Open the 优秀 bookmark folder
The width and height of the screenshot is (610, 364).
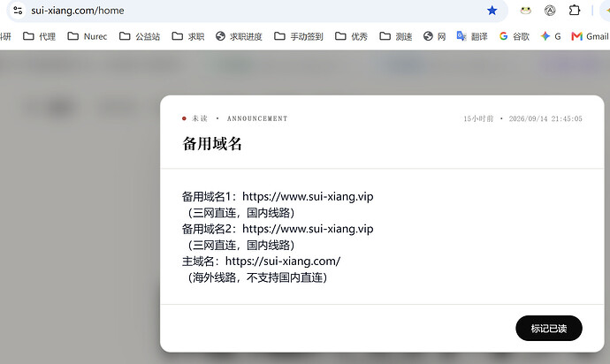coord(351,36)
